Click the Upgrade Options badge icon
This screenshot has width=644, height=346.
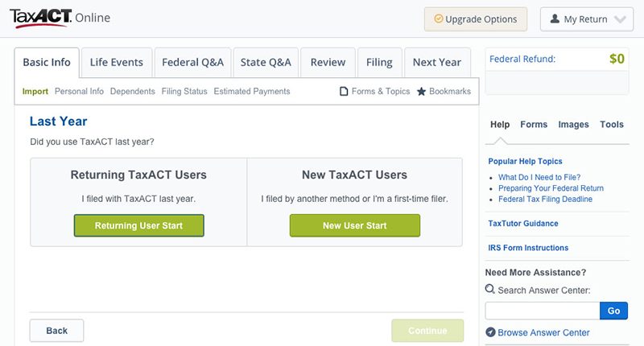438,19
